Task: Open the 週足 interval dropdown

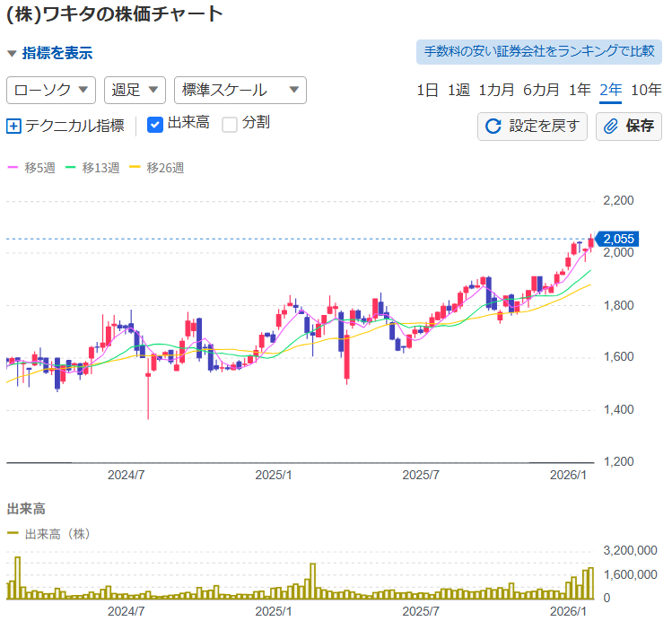Action: (135, 90)
